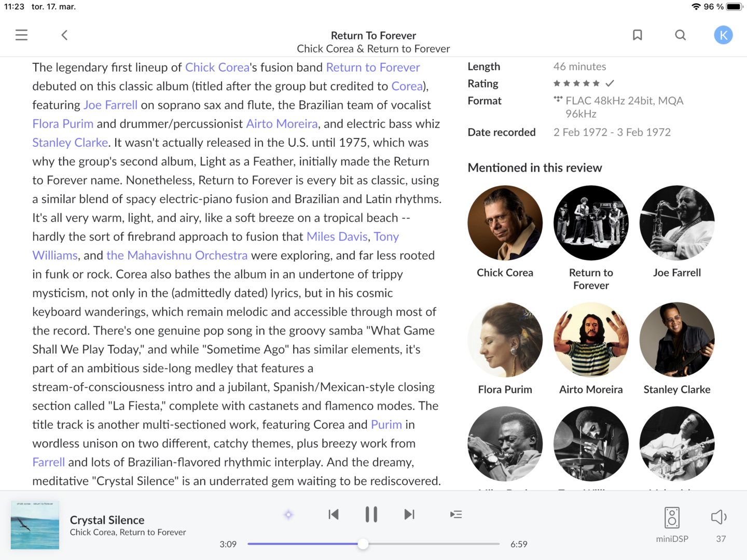Image resolution: width=747 pixels, height=560 pixels.
Task: Tap the Crystal Silence track title
Action: pyautogui.click(x=107, y=520)
